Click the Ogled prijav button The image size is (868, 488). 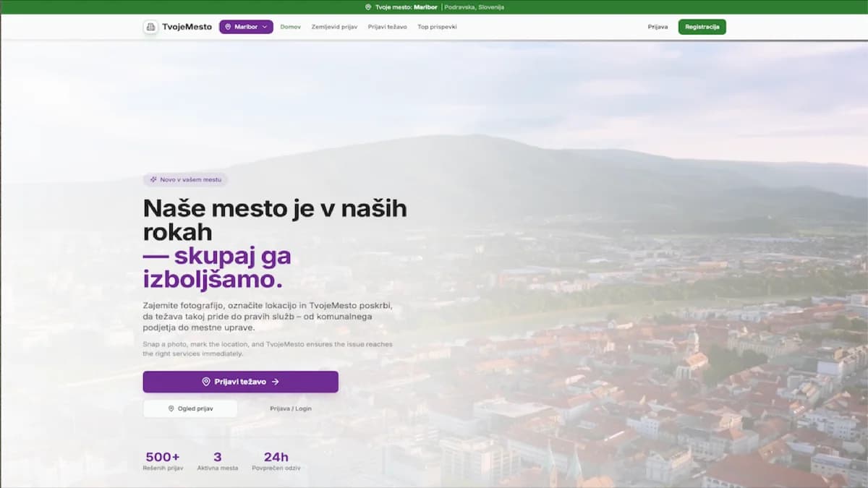pos(190,408)
